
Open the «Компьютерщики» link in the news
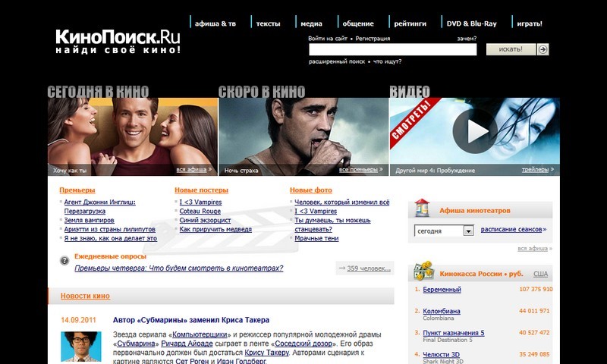point(200,334)
